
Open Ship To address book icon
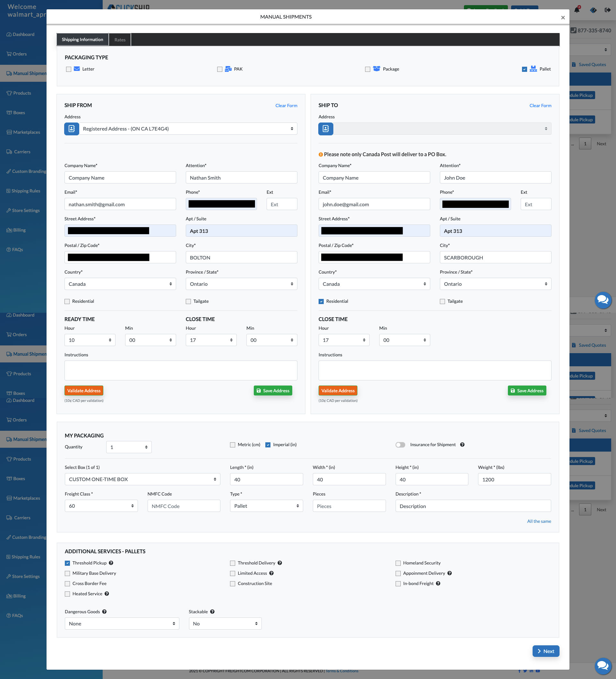point(326,129)
